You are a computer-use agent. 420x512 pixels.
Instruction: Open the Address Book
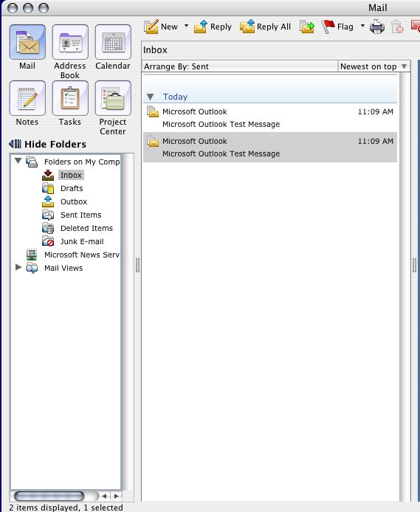point(70,52)
